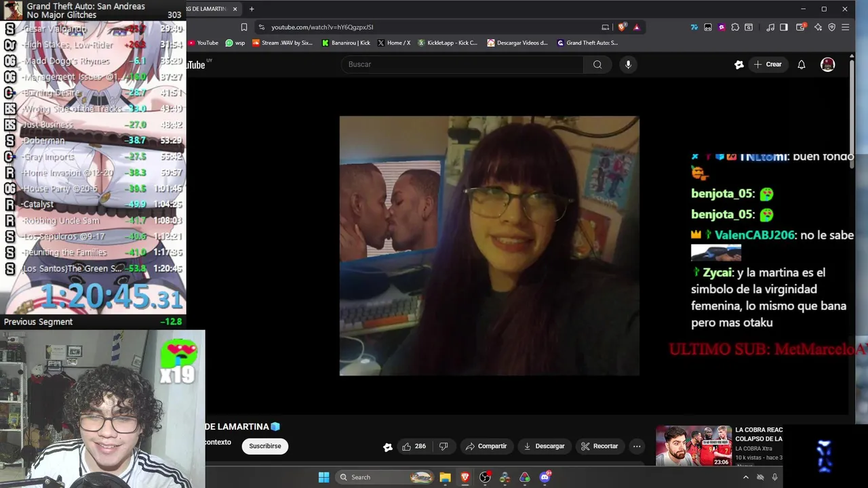Open the LA COBRA REAC video title
The image size is (868, 488).
(759, 434)
